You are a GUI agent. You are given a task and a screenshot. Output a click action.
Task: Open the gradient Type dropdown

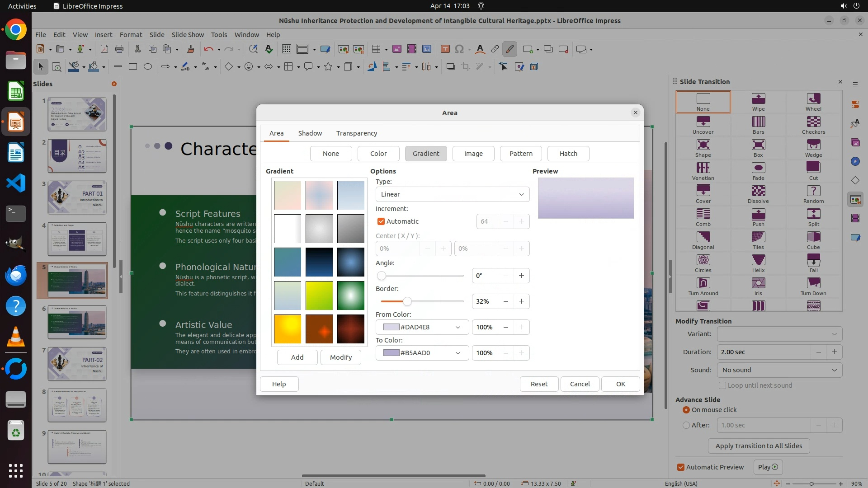click(452, 194)
